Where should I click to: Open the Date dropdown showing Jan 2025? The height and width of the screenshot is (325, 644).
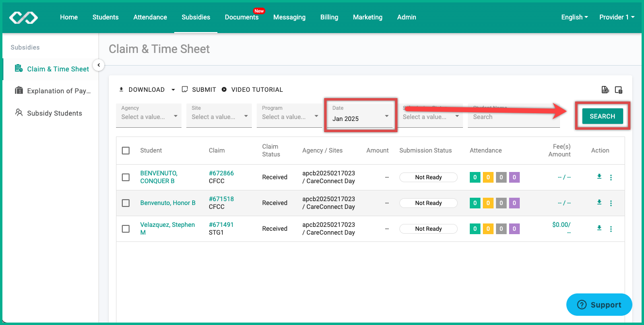tap(360, 116)
